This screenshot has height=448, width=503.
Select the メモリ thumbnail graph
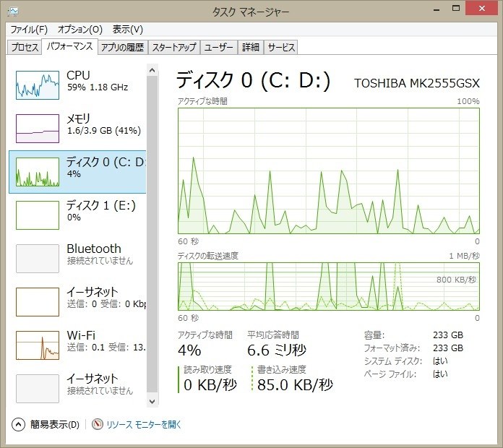(x=38, y=129)
